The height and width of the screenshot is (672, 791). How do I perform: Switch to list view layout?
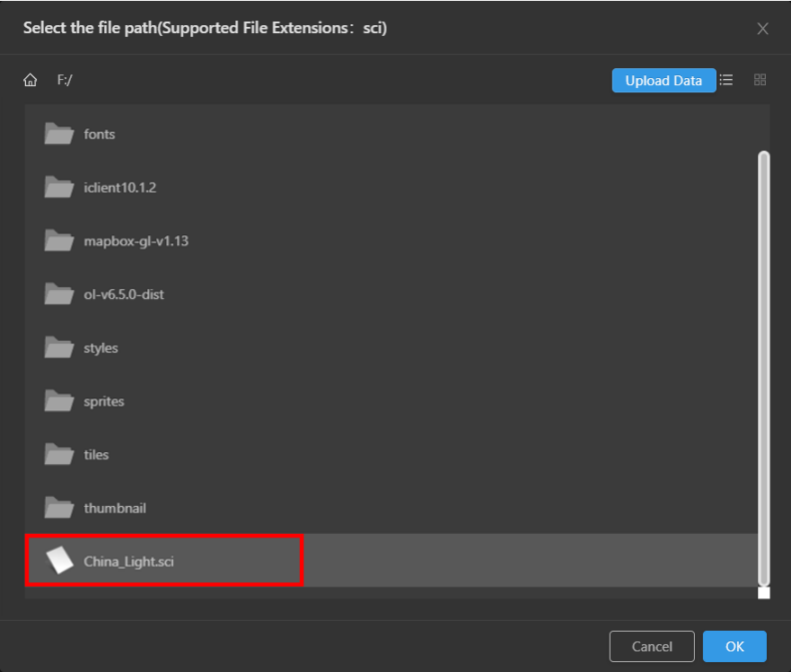point(726,80)
